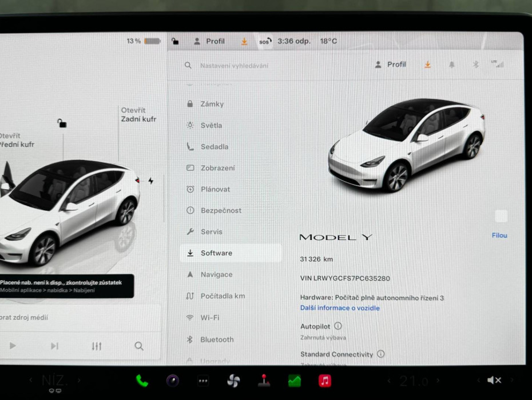Tap the LTE signal strength icon
The height and width of the screenshot is (400, 532).
[498, 64]
